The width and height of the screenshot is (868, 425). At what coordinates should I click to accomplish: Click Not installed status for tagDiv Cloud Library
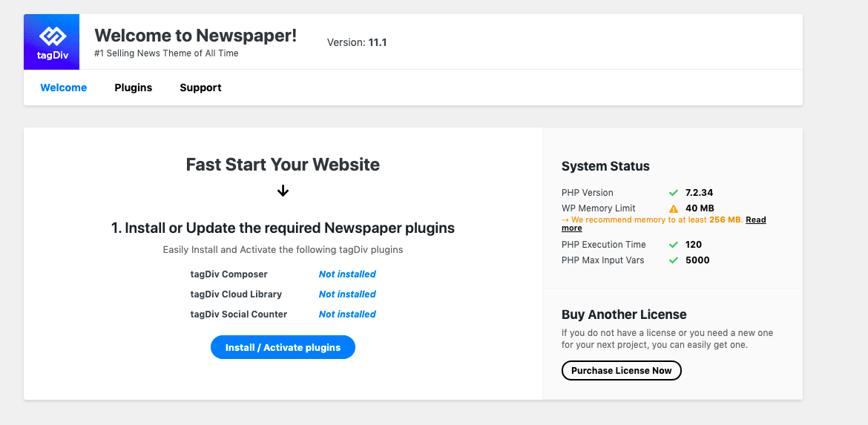[347, 294]
